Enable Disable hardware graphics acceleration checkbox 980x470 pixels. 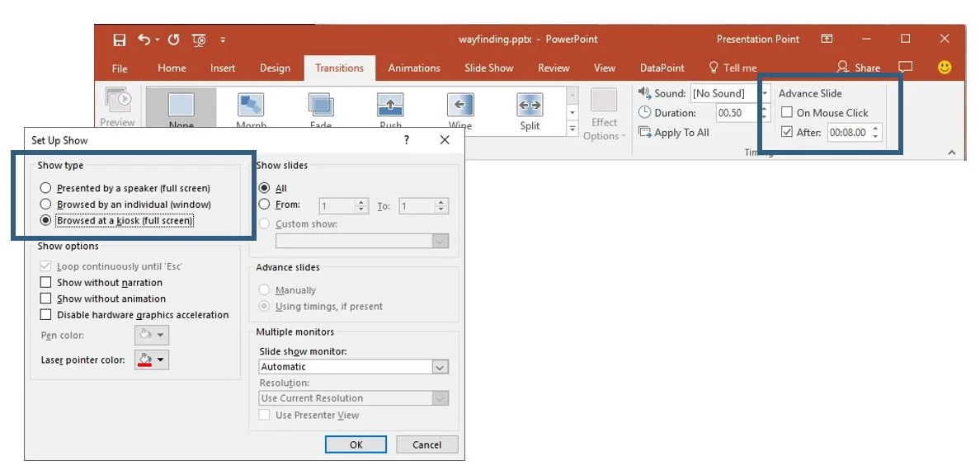[45, 315]
